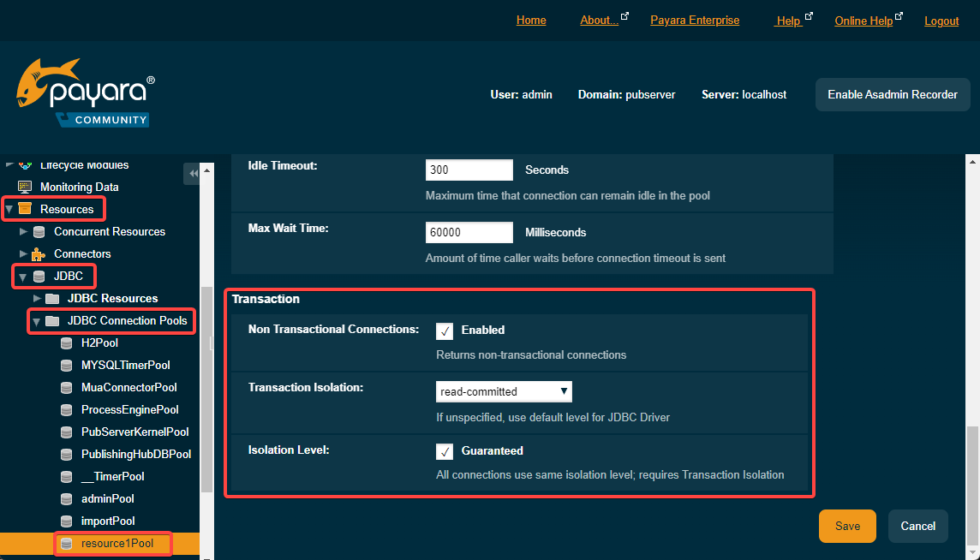Click the JDBC Resources folder icon
Viewport: 980px width, 560px height.
[52, 298]
